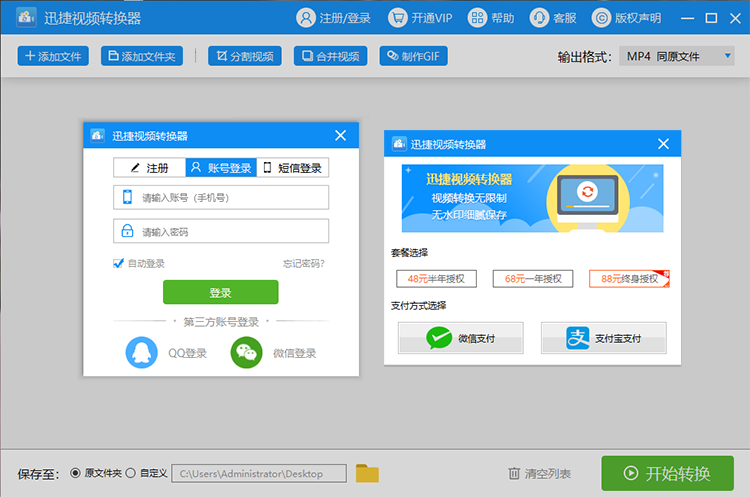Click the app logo in main title bar

pos(26,18)
